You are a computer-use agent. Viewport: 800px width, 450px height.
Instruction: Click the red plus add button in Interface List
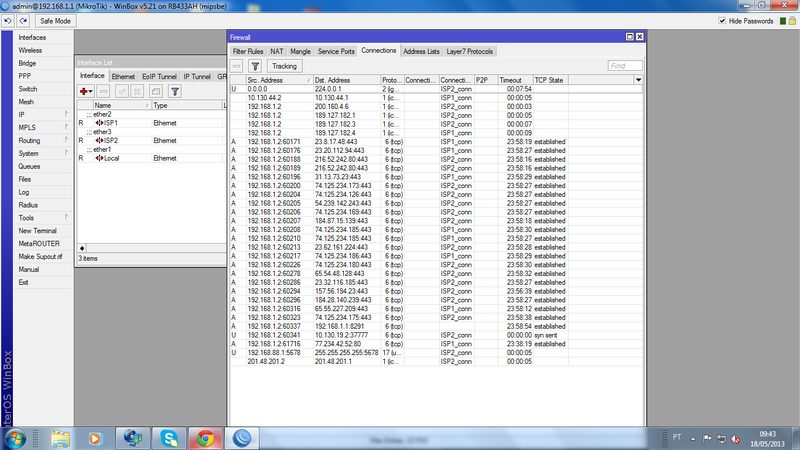tap(85, 91)
